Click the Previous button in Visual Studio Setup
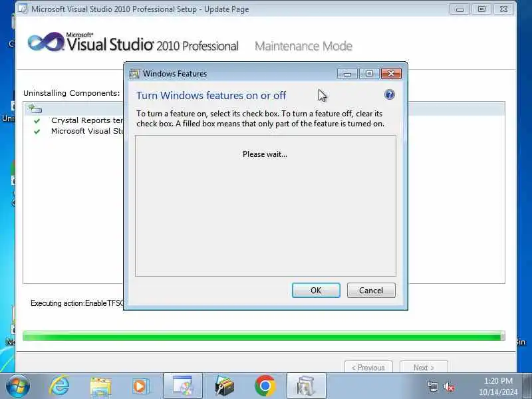The height and width of the screenshot is (399, 532). (368, 368)
